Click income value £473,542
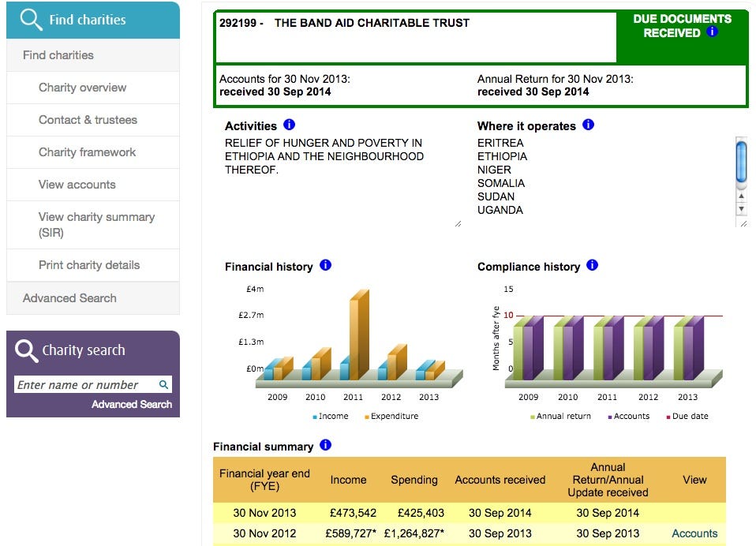 pyautogui.click(x=353, y=513)
